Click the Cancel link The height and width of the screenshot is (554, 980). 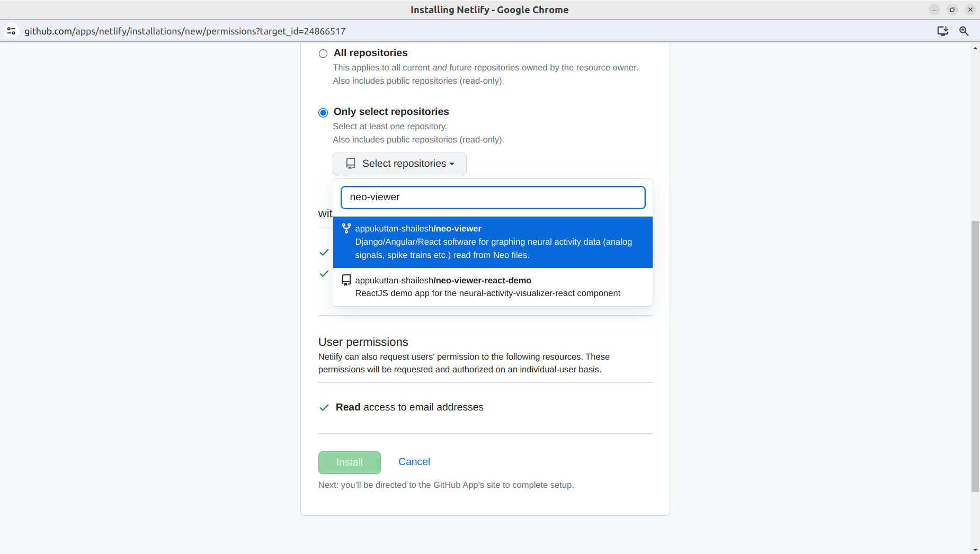coord(414,461)
